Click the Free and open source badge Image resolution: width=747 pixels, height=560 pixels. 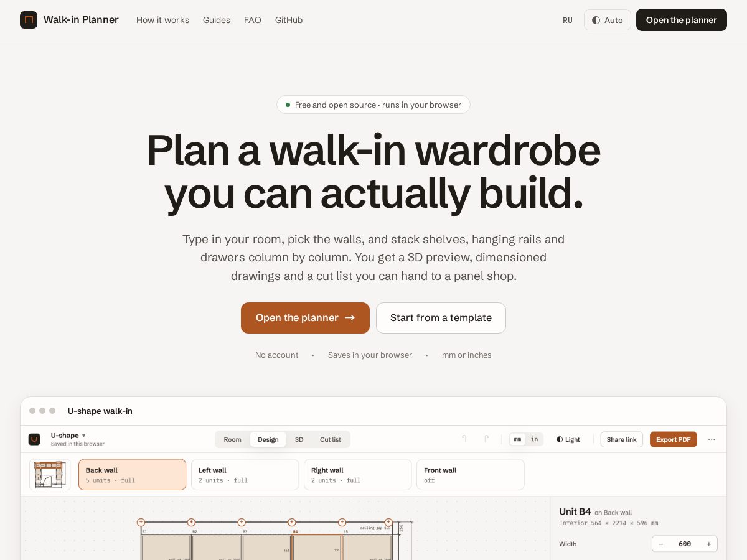[x=374, y=105]
